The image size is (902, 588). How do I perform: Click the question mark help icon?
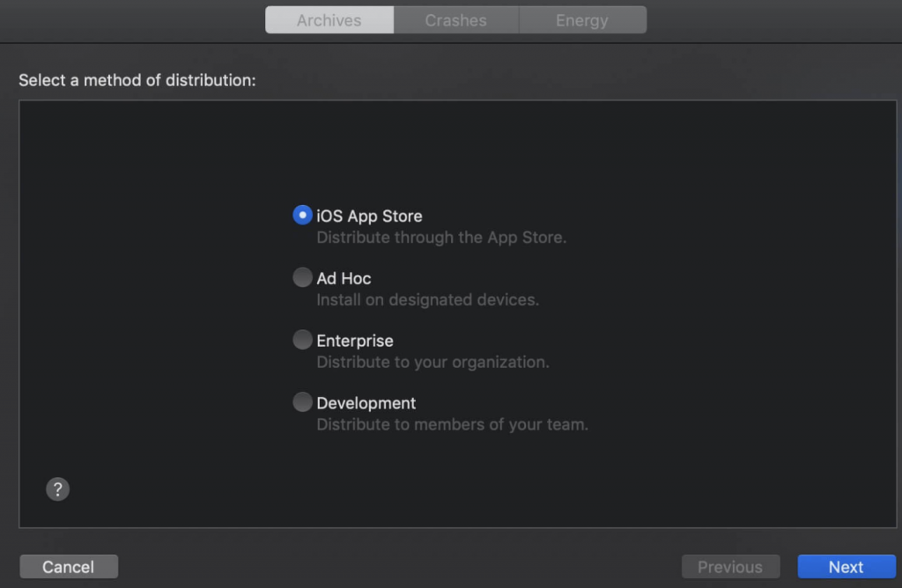tap(57, 489)
